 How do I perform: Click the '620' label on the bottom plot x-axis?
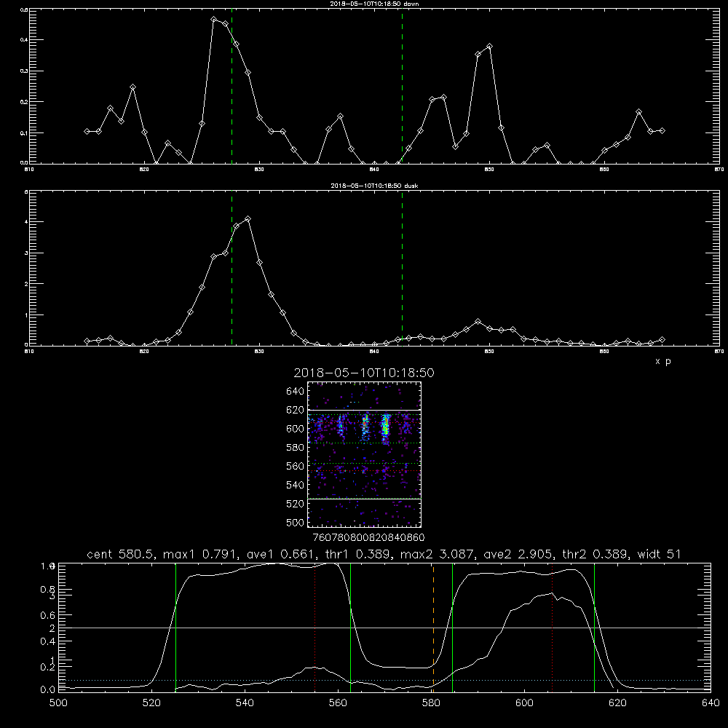(x=617, y=703)
